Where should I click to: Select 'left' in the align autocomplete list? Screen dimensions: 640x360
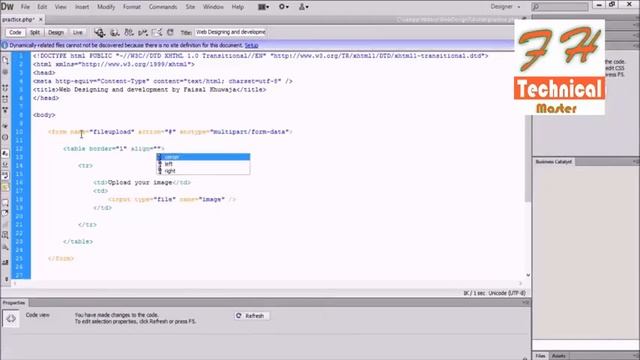point(203,164)
